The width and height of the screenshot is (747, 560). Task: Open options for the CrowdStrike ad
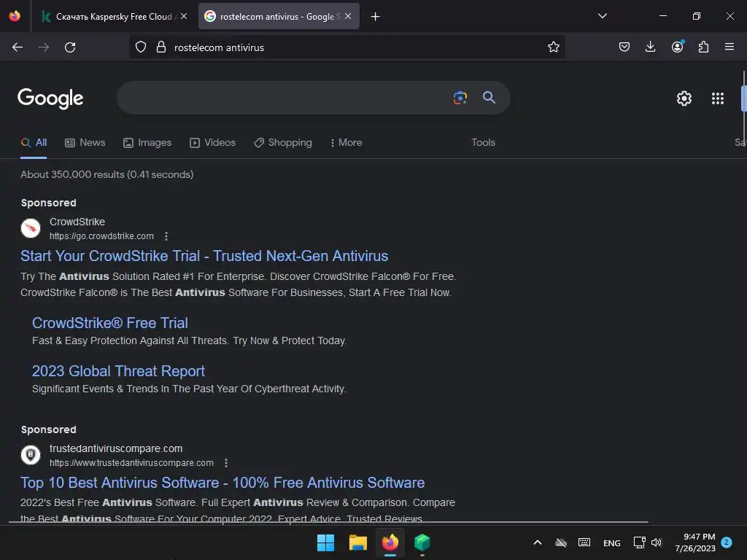[x=166, y=236]
